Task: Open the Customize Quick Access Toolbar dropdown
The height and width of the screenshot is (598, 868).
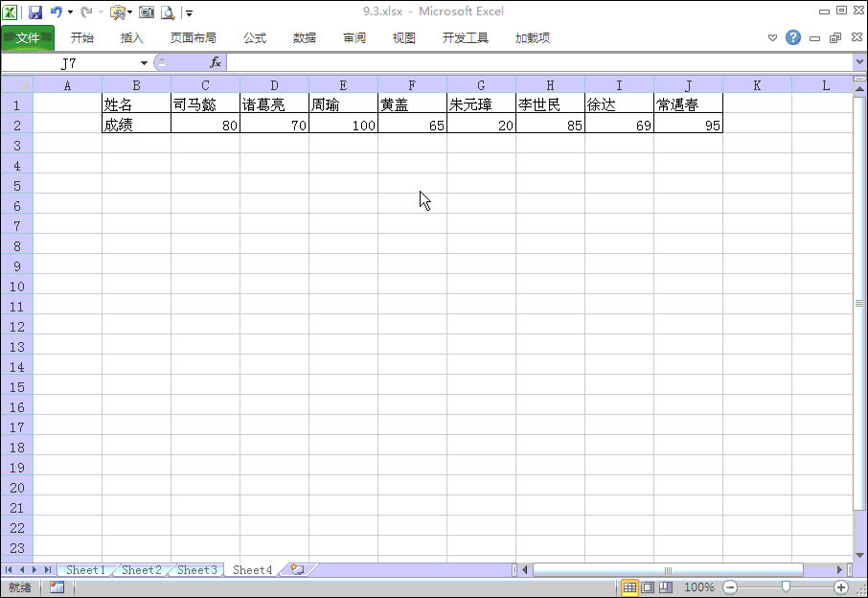Action: click(190, 11)
